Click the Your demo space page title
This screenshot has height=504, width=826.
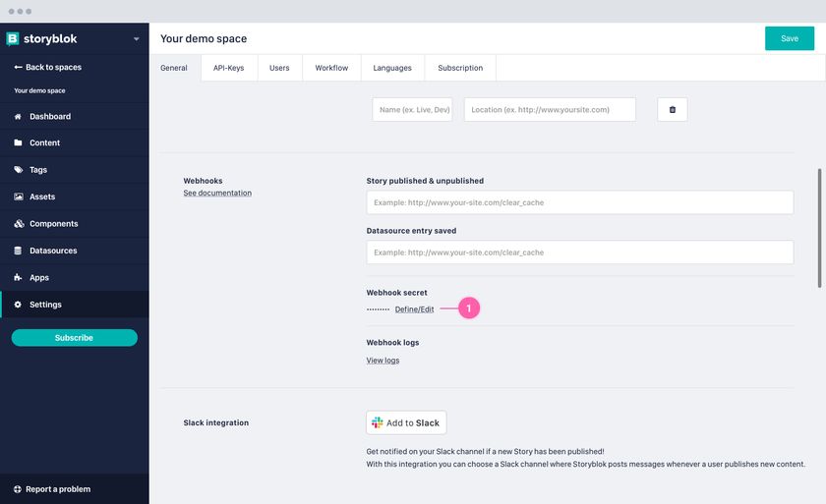coord(204,38)
